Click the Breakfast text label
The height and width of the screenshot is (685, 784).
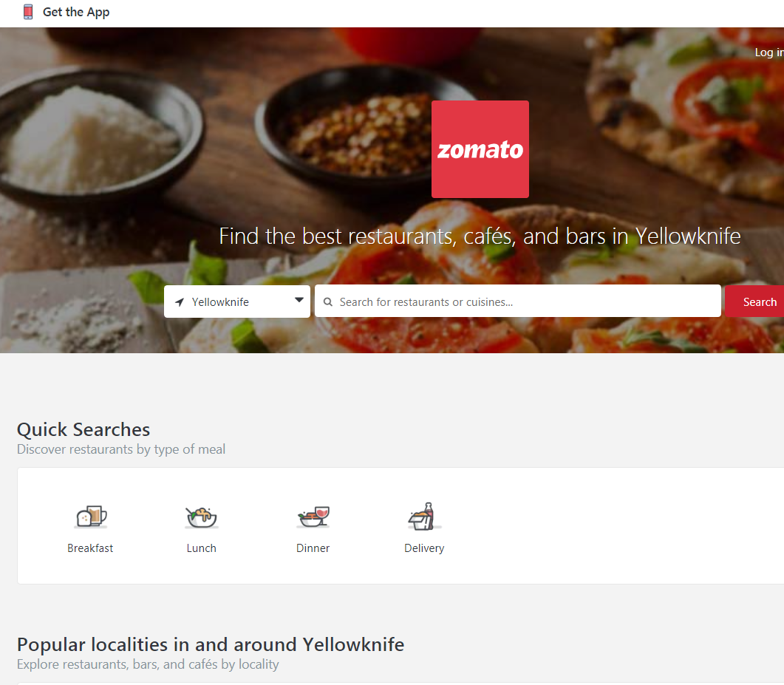point(90,548)
